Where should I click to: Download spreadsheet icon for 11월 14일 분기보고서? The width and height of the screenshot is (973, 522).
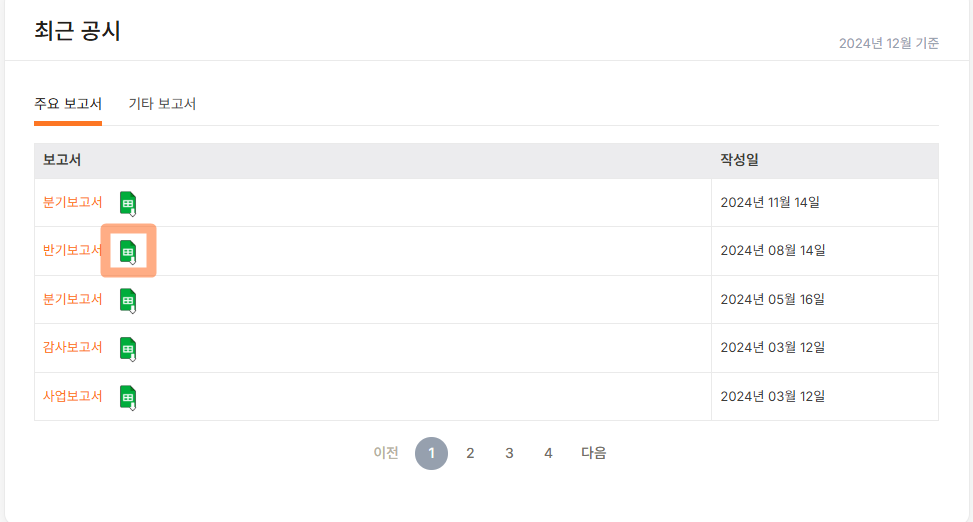click(x=128, y=204)
